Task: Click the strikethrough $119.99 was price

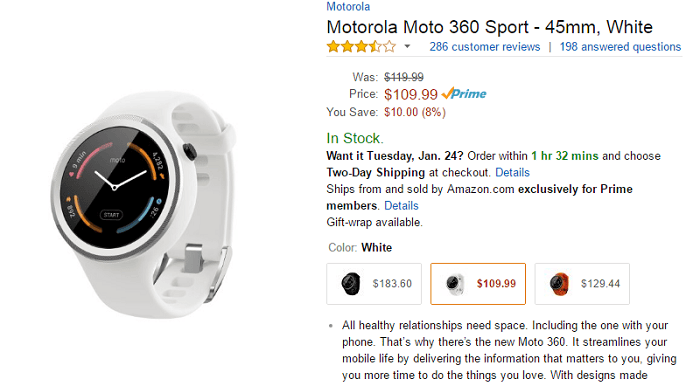Action: (404, 77)
